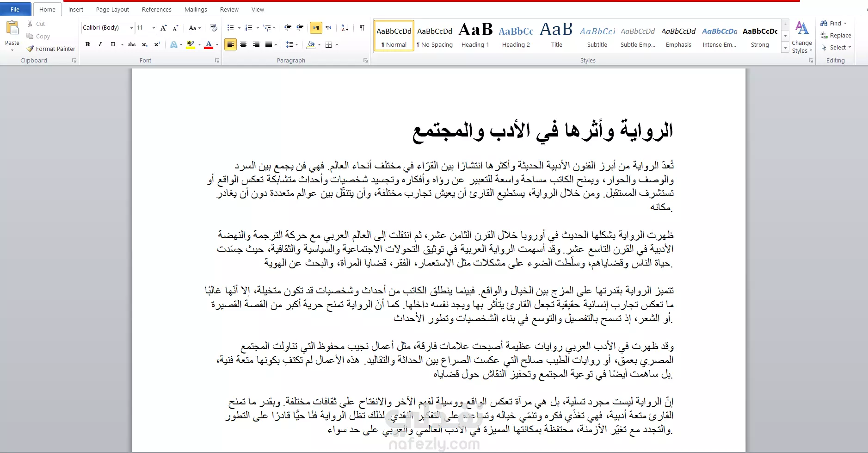This screenshot has width=868, height=453.
Task: Open the File tab
Action: pyautogui.click(x=15, y=9)
